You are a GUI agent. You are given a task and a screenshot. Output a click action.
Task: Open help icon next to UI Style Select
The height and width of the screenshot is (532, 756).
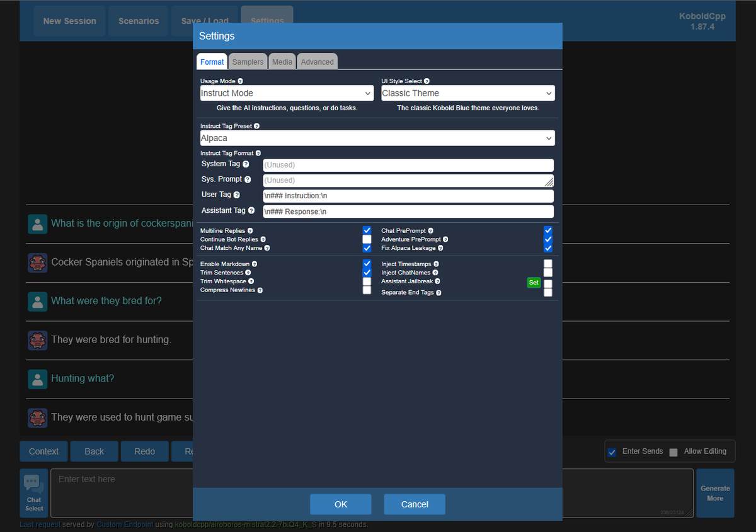pyautogui.click(x=427, y=81)
